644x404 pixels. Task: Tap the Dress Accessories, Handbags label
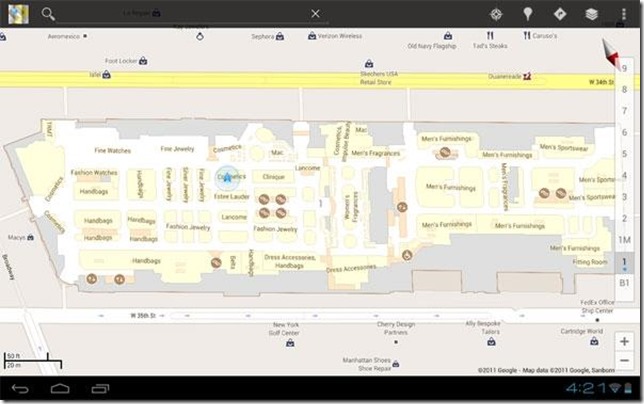click(x=290, y=262)
